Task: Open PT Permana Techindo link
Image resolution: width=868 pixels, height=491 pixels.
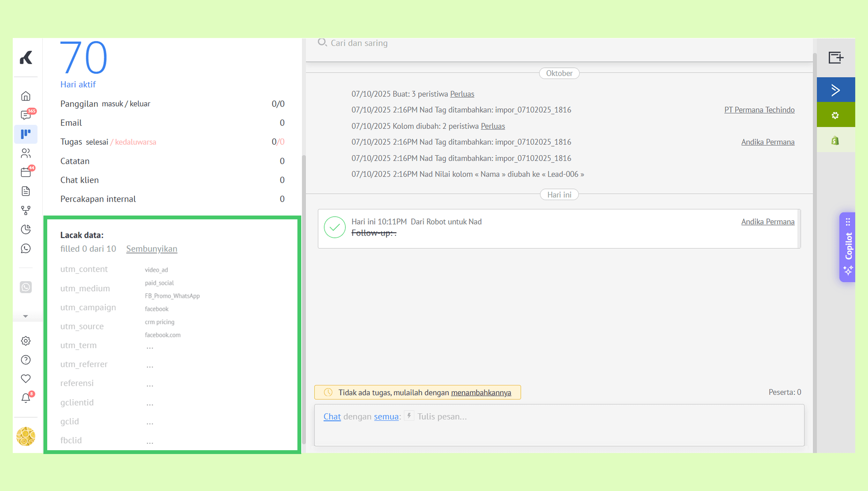Action: (x=759, y=110)
